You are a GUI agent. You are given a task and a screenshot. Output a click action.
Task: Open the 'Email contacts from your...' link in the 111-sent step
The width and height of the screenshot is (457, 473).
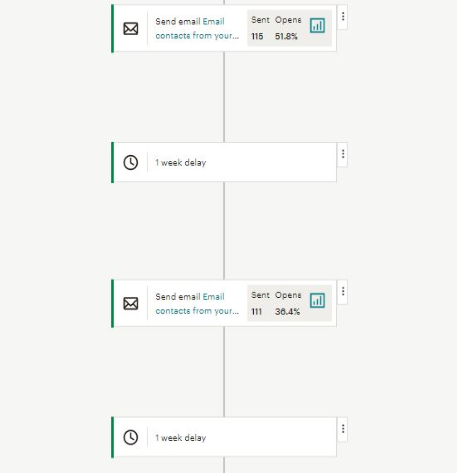coord(197,304)
